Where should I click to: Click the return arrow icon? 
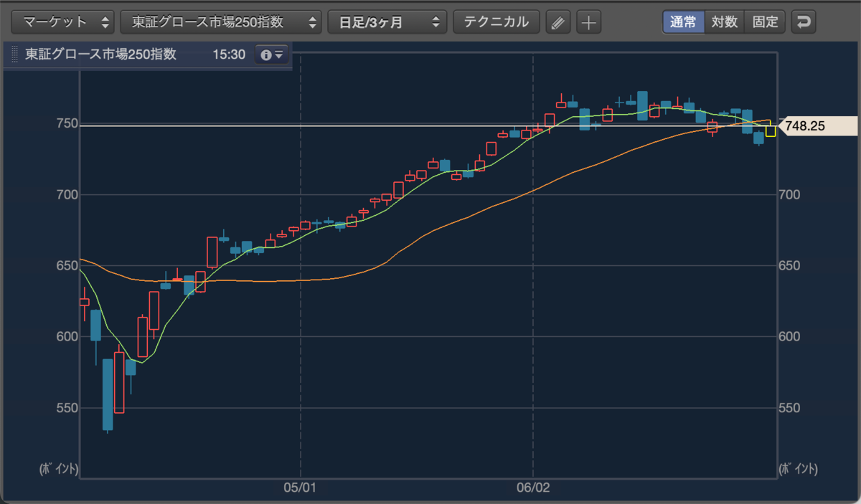pos(804,22)
